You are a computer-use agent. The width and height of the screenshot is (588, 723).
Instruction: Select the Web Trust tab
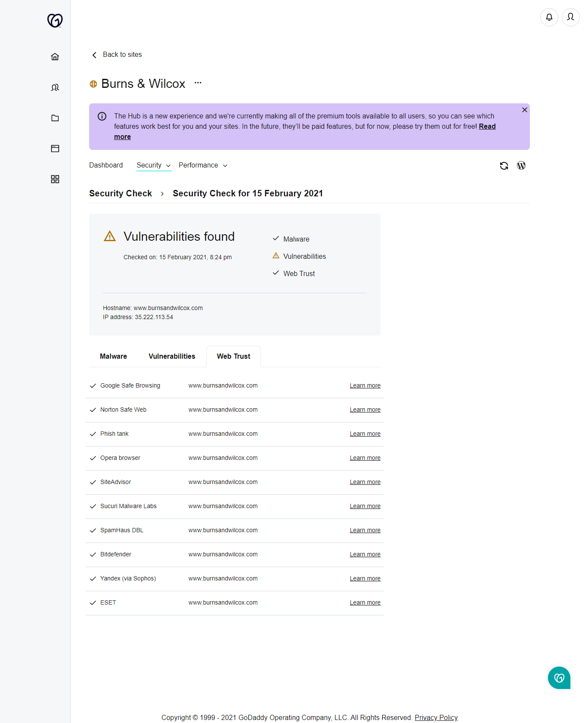233,357
